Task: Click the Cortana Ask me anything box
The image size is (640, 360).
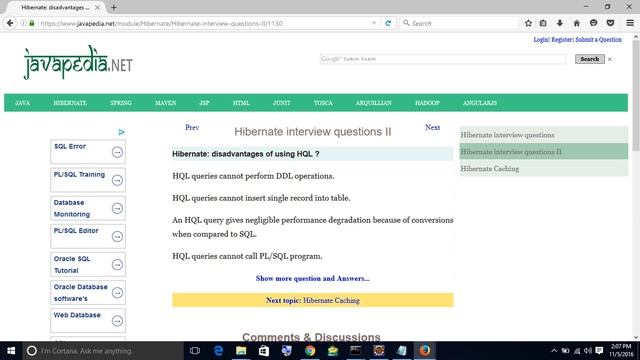Action: point(102,351)
